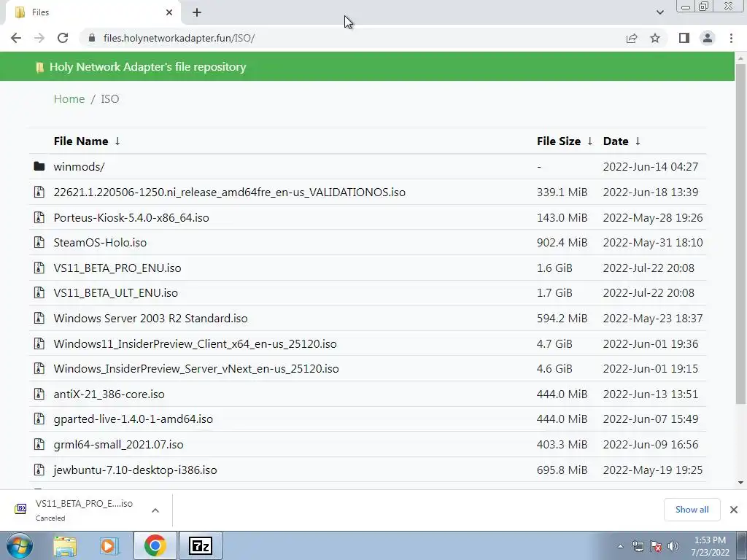The height and width of the screenshot is (560, 747).
Task: Sort by Date using its arrow
Action: [638, 141]
